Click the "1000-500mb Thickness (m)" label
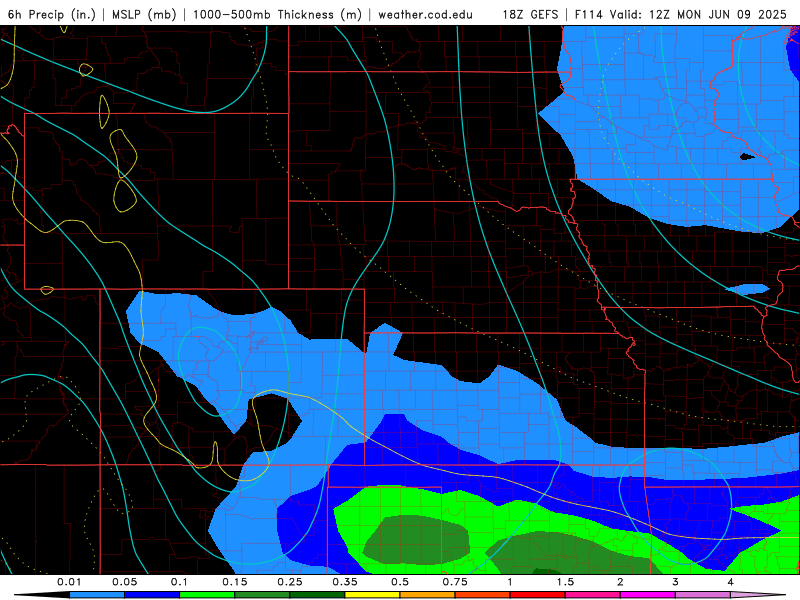This screenshot has height=600, width=800. (277, 14)
